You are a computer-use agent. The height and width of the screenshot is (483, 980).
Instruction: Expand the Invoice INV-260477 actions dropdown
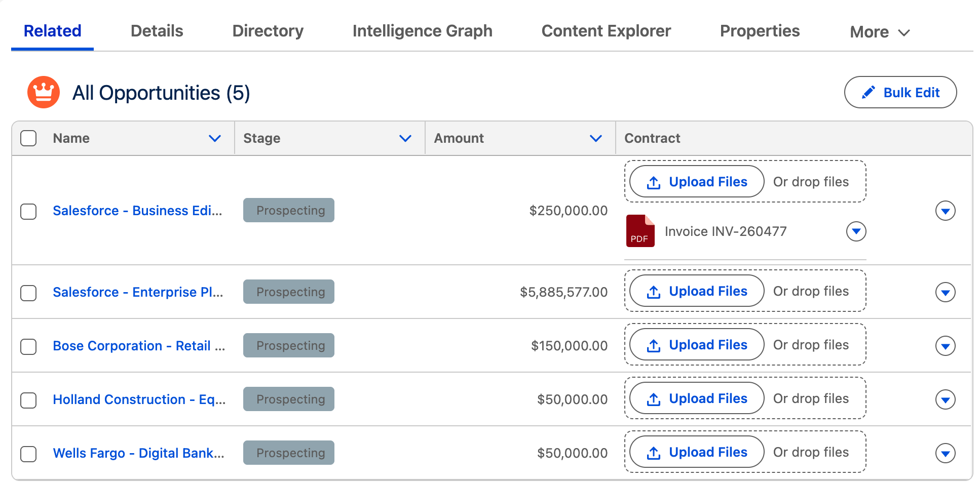coord(856,231)
